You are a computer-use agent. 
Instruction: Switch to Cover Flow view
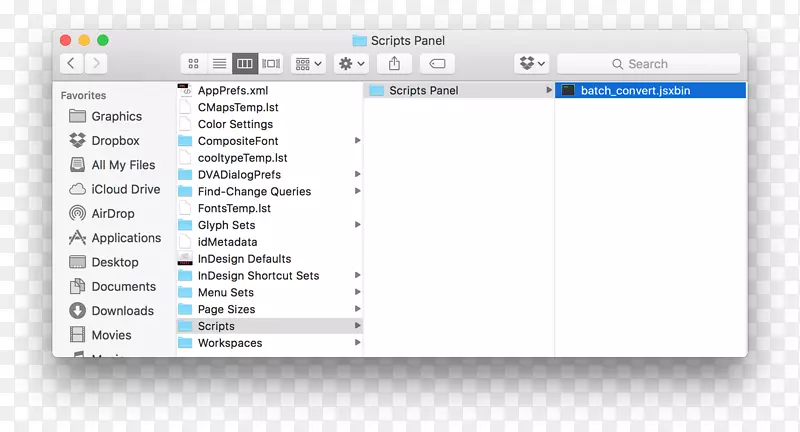[x=271, y=64]
